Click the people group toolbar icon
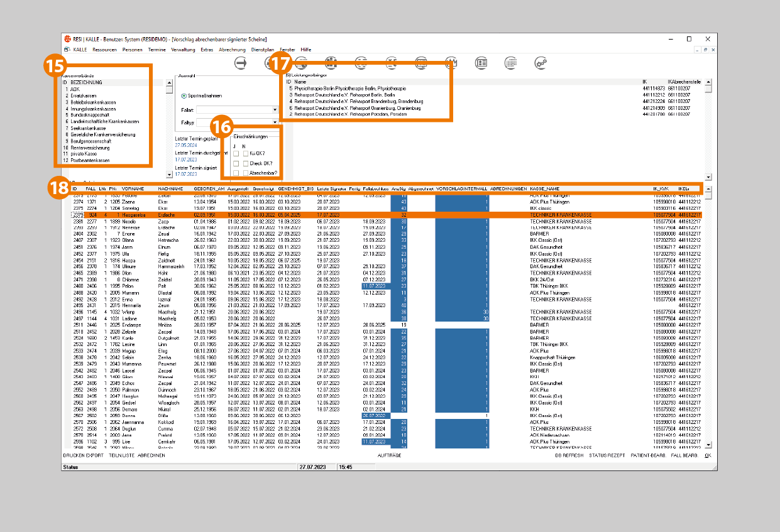780x532 pixels. pyautogui.click(x=331, y=63)
